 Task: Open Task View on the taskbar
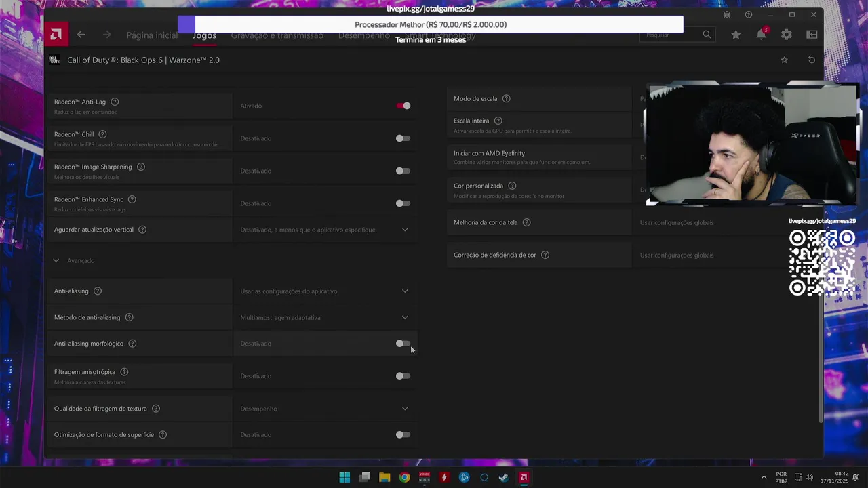(365, 477)
